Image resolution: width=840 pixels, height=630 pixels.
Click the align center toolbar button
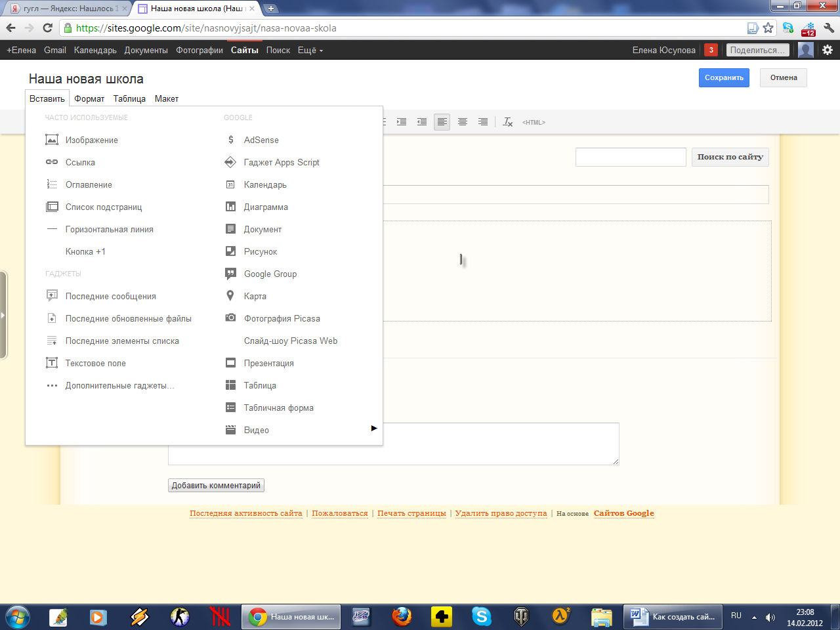(x=463, y=122)
